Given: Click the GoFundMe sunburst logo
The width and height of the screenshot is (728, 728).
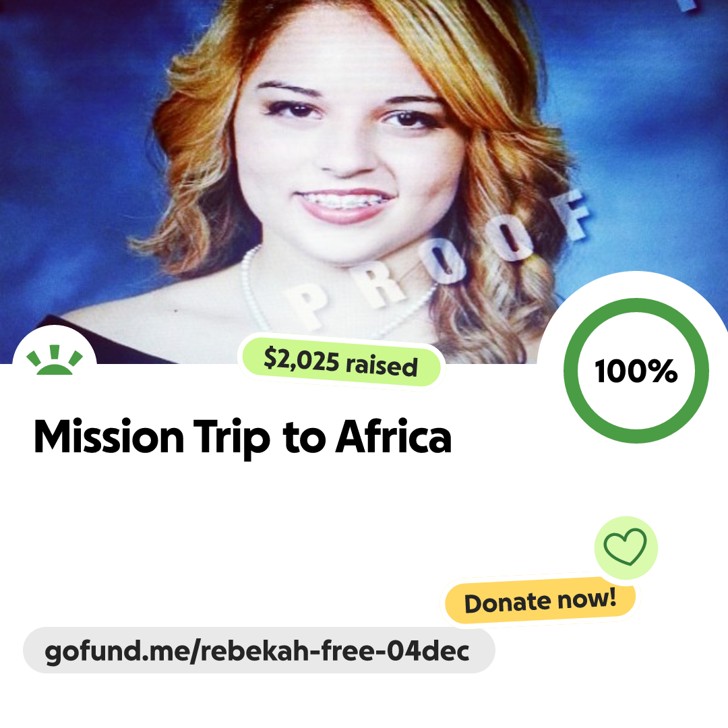Looking at the screenshot, I should [55, 360].
